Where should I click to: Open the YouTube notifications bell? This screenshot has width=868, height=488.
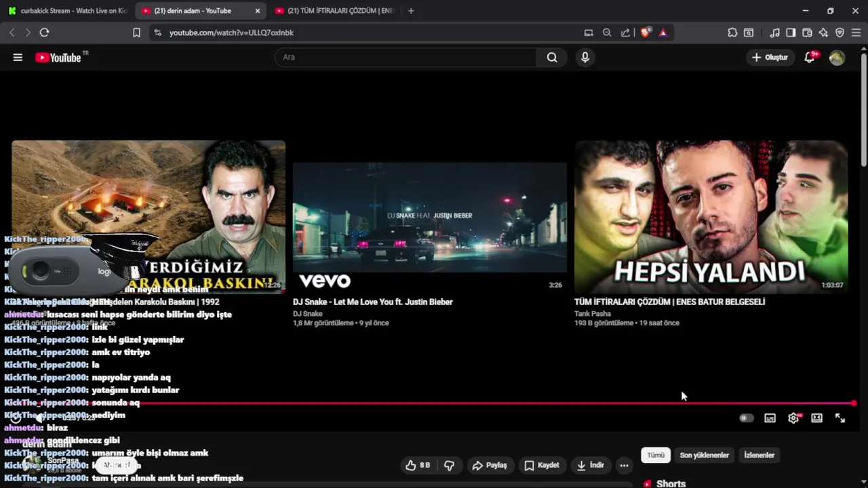(x=810, y=58)
